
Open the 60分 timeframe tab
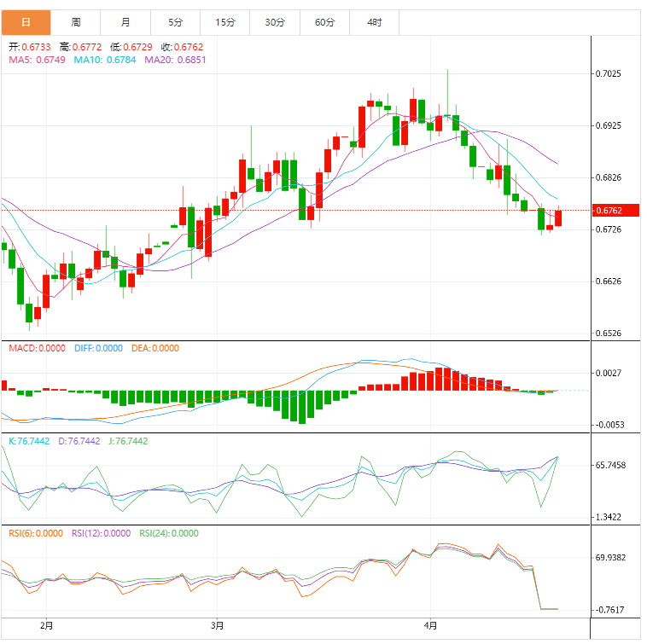point(324,22)
